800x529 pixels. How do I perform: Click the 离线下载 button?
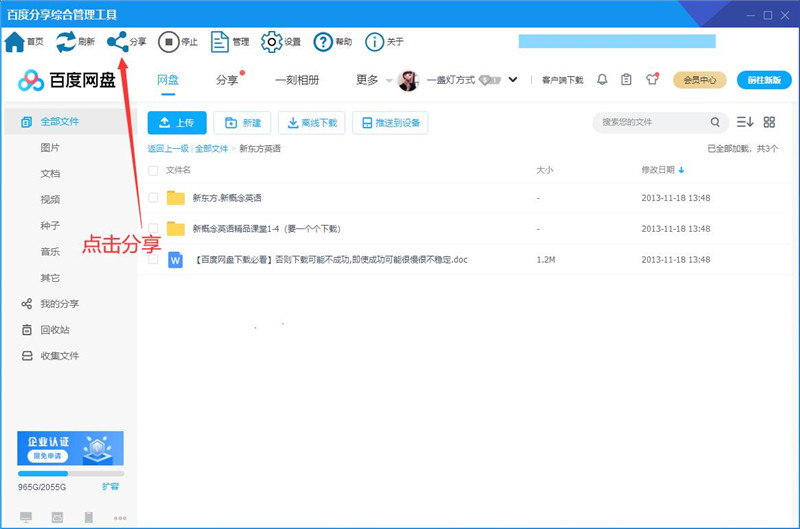click(x=312, y=122)
